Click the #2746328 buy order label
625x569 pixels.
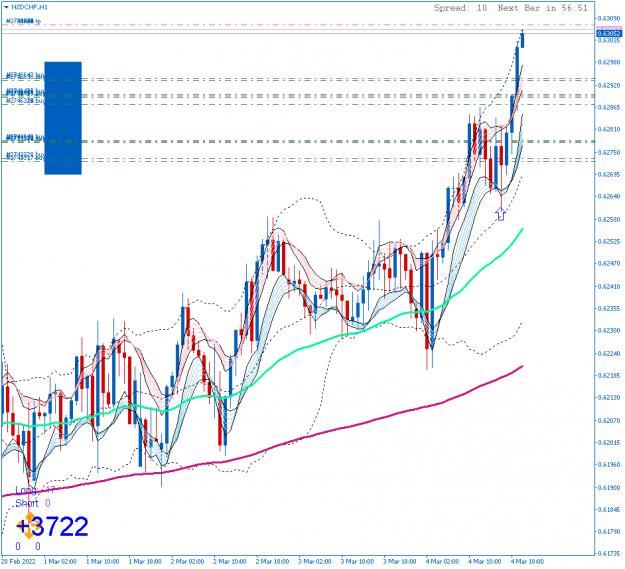(25, 101)
